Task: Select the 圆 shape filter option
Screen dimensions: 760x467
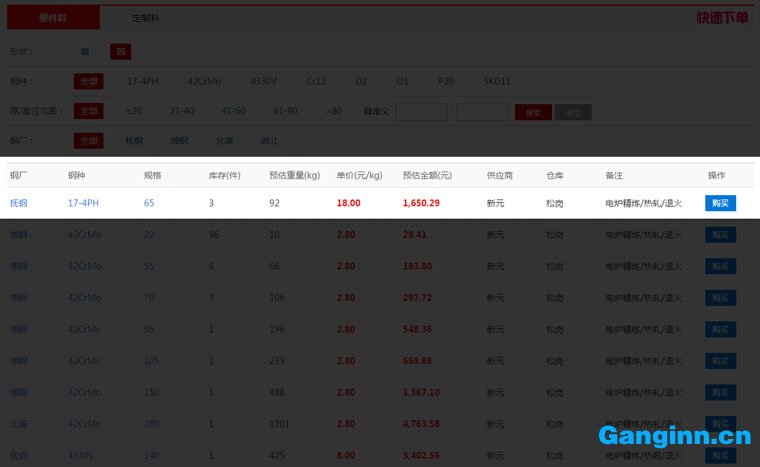Action: [120, 51]
